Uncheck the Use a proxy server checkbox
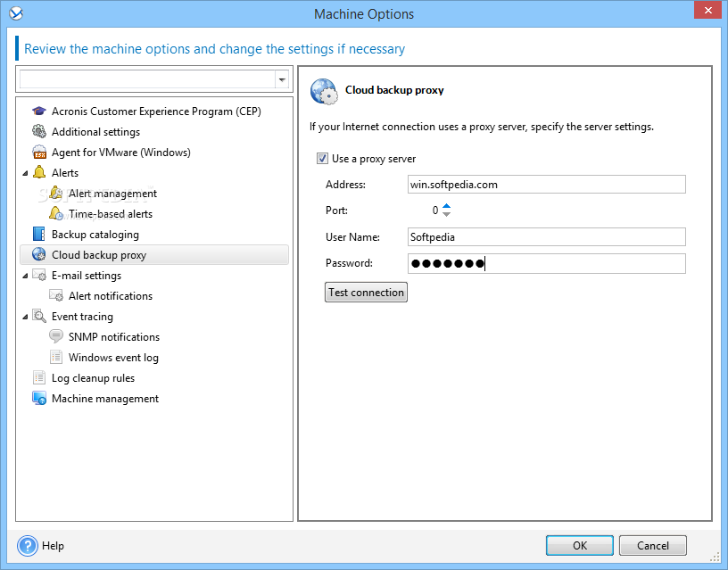The height and width of the screenshot is (570, 728). click(322, 159)
